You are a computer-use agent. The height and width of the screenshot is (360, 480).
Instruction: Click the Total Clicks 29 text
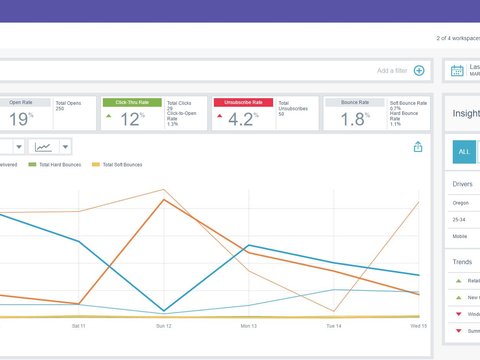(x=179, y=106)
